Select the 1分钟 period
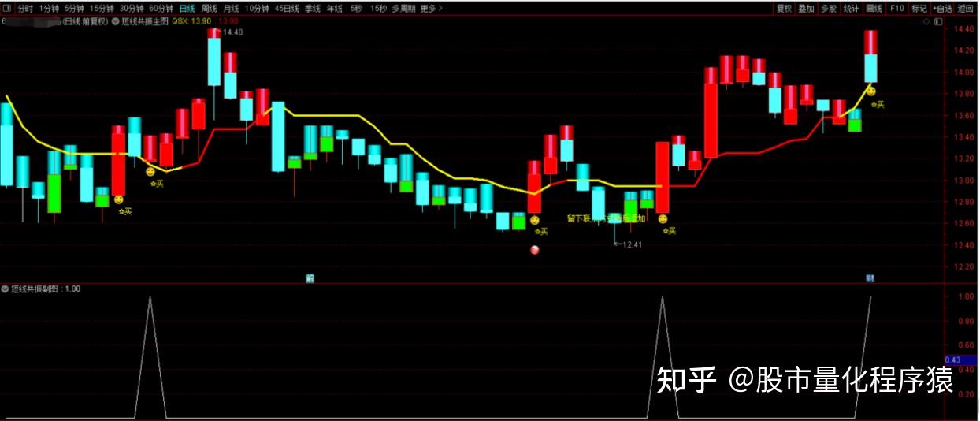This screenshot has height=421, width=980. click(x=49, y=9)
